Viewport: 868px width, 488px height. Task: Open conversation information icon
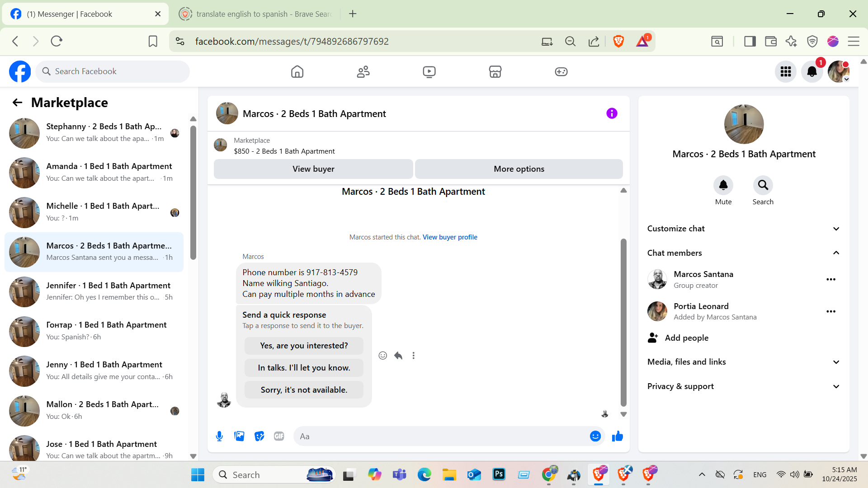[612, 113]
